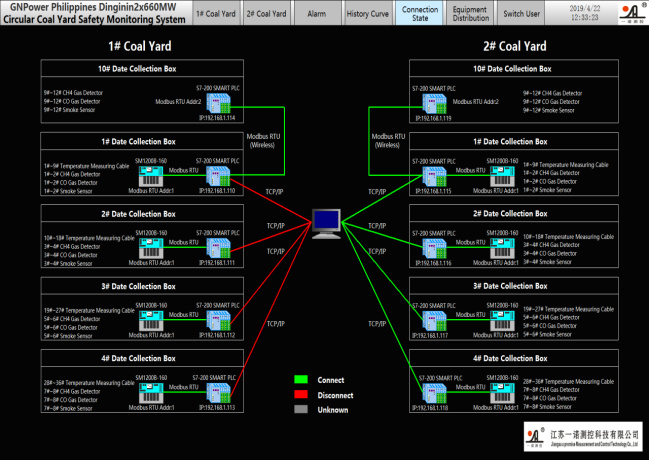Click the system title GNPower Philippines header
This screenshot has height=461, width=649.
click(x=94, y=13)
